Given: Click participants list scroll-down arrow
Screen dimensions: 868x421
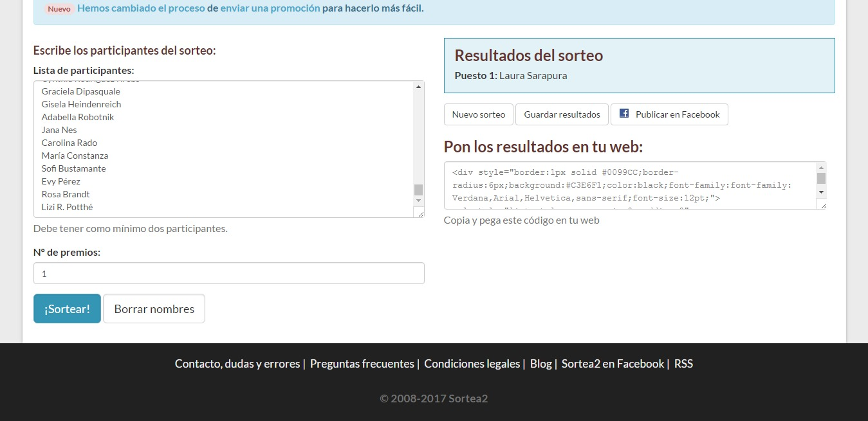Looking at the screenshot, I should tap(419, 201).
